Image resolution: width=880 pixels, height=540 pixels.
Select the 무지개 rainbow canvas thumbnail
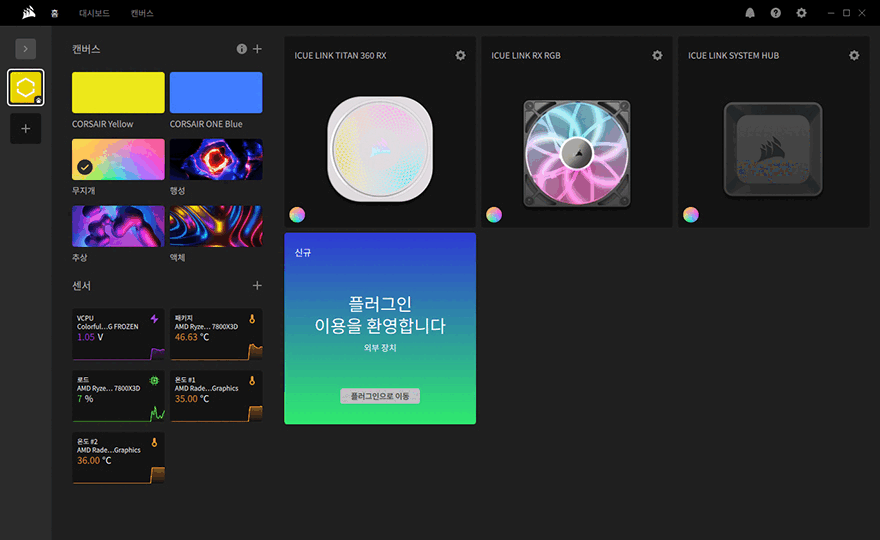[x=118, y=159]
